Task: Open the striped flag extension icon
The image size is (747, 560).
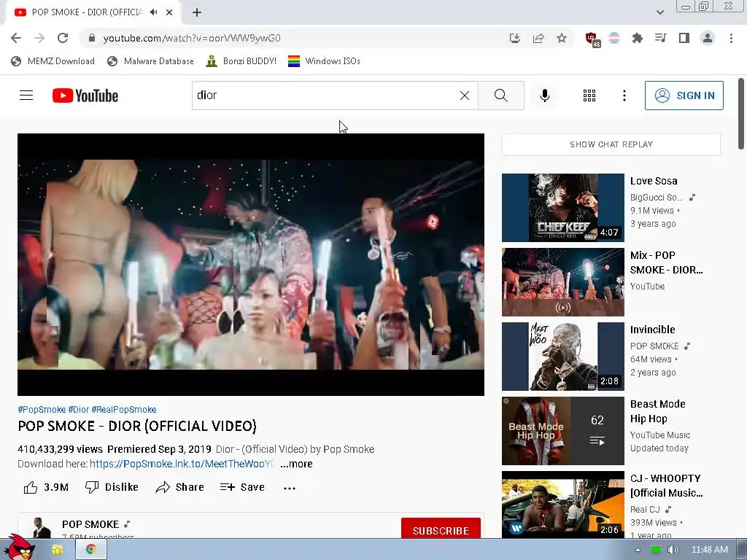Action: pos(614,38)
